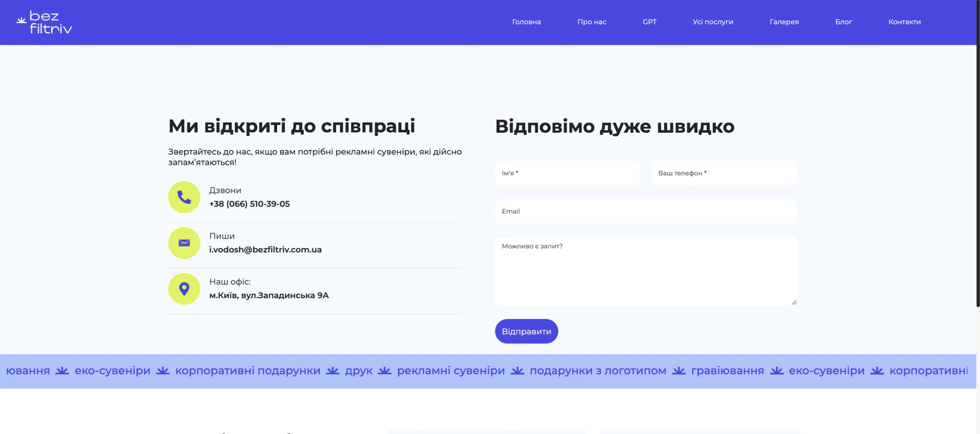Click the paragraph starting Звертайтесь до нас
This screenshot has height=434, width=980.
[315, 157]
